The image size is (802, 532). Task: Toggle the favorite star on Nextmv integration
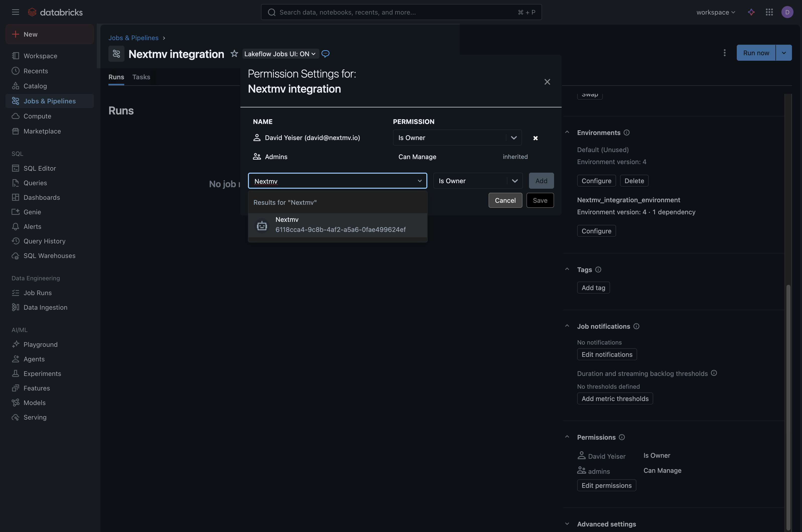(x=234, y=54)
